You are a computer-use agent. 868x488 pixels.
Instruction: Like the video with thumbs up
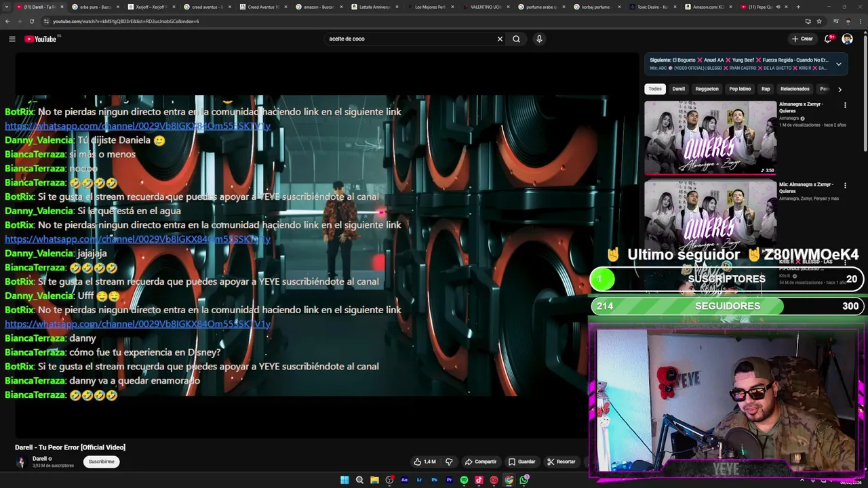click(425, 462)
